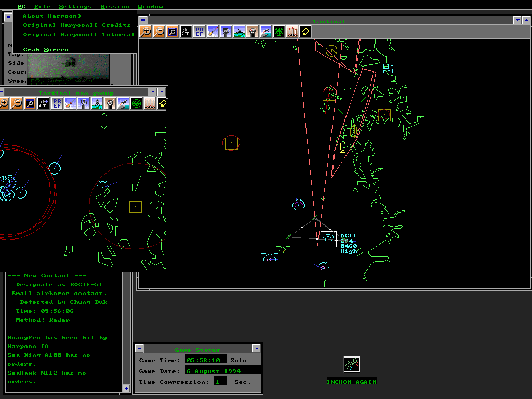Select track tool in Tactical non group toolbar

44,103
